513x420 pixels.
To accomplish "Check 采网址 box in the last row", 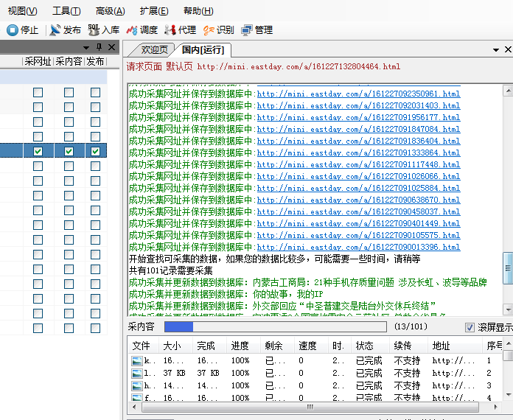I will click(38, 328).
